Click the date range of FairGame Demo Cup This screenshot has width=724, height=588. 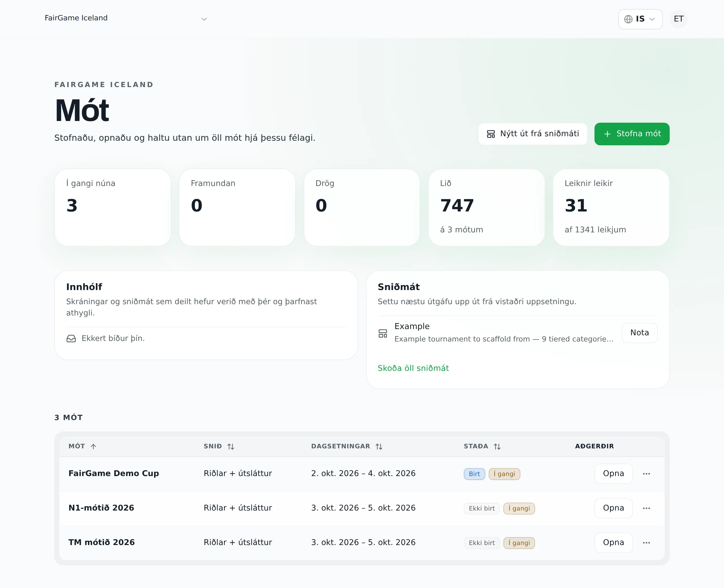point(363,473)
